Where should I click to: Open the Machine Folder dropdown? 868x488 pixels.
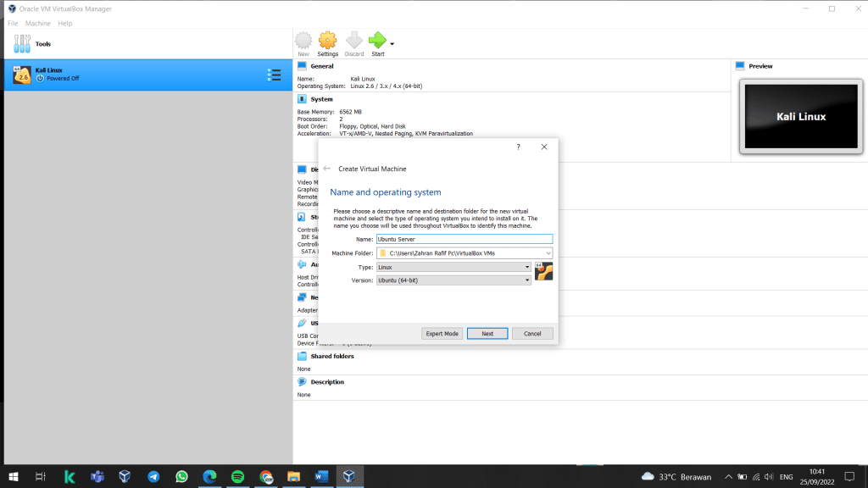click(x=548, y=253)
